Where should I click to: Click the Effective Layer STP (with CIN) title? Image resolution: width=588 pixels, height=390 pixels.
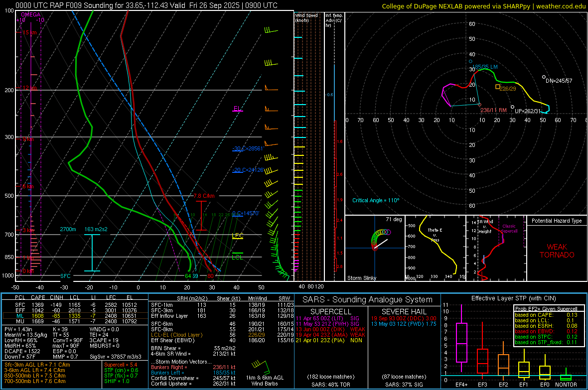point(513,298)
